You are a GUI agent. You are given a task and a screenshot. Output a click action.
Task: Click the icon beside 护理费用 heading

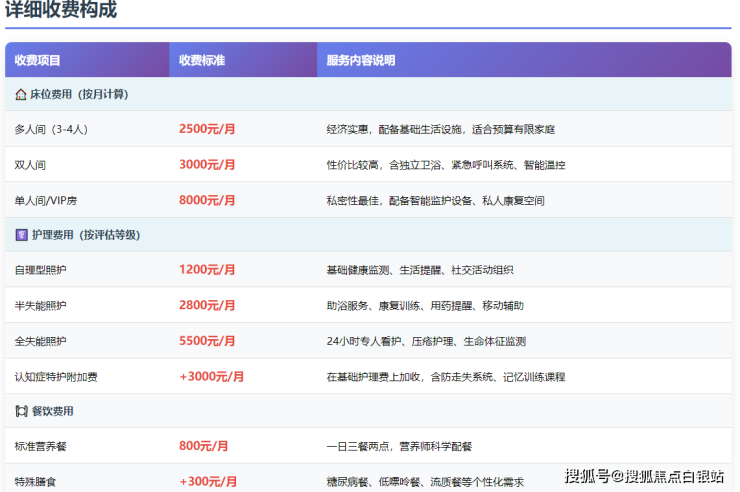pyautogui.click(x=21, y=235)
